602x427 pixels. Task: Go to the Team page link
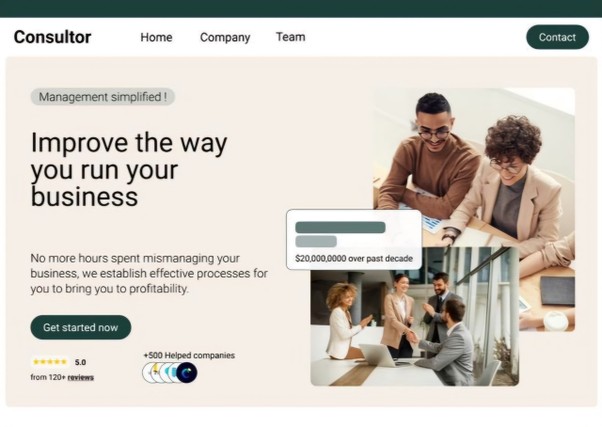coord(291,37)
